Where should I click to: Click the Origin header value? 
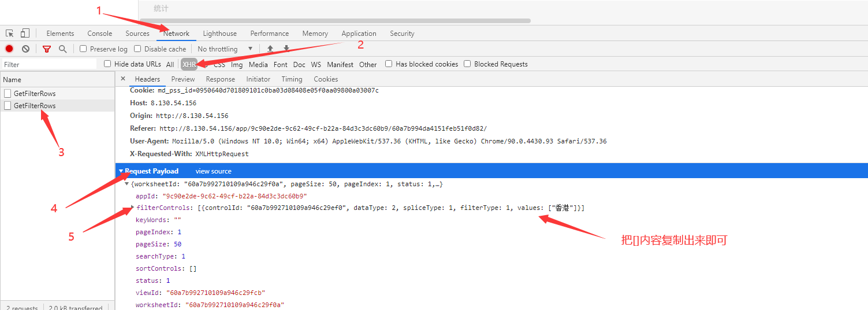pos(192,116)
